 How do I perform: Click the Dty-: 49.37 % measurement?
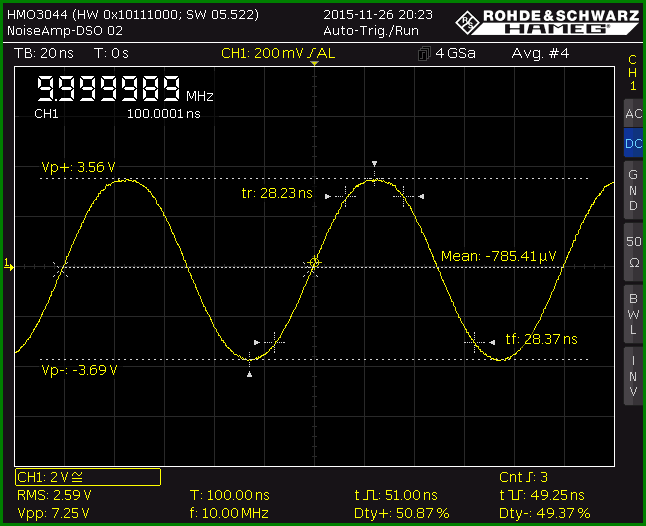pos(545,513)
